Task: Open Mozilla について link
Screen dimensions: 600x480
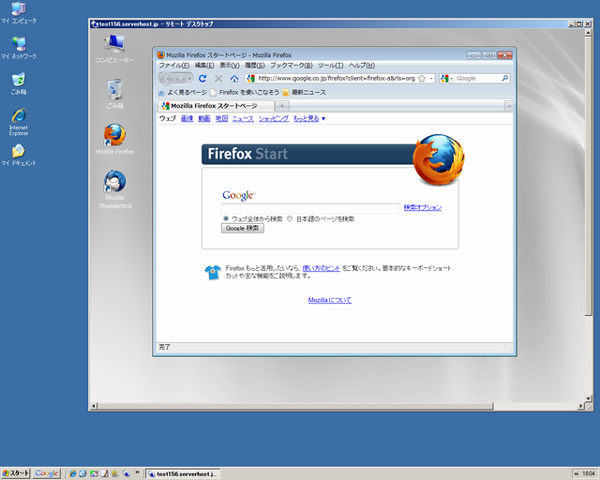Action: click(x=330, y=300)
